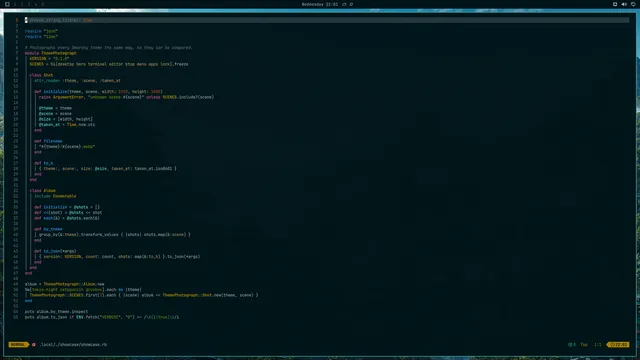The image size is (640, 360).
Task: Click the red file icon in the statusline
Action: [34, 344]
